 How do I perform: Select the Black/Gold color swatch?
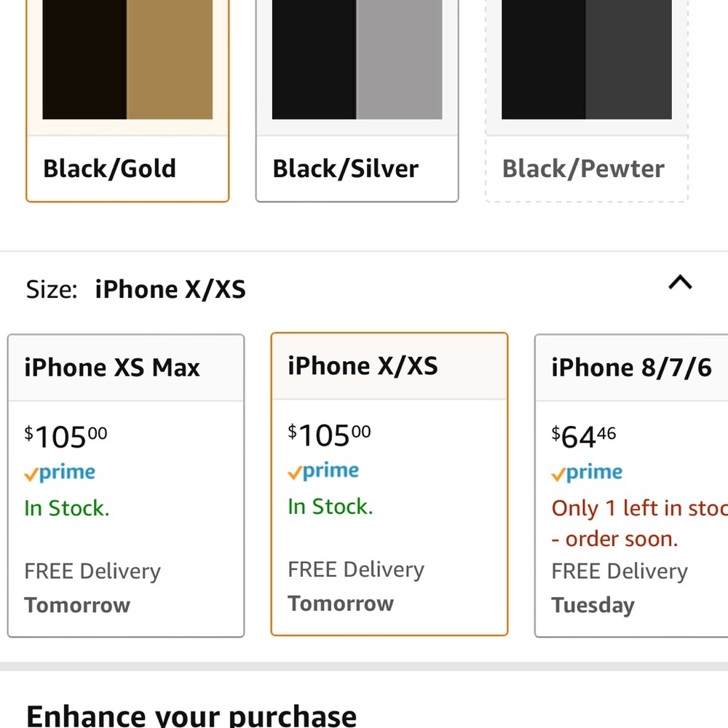127,102
